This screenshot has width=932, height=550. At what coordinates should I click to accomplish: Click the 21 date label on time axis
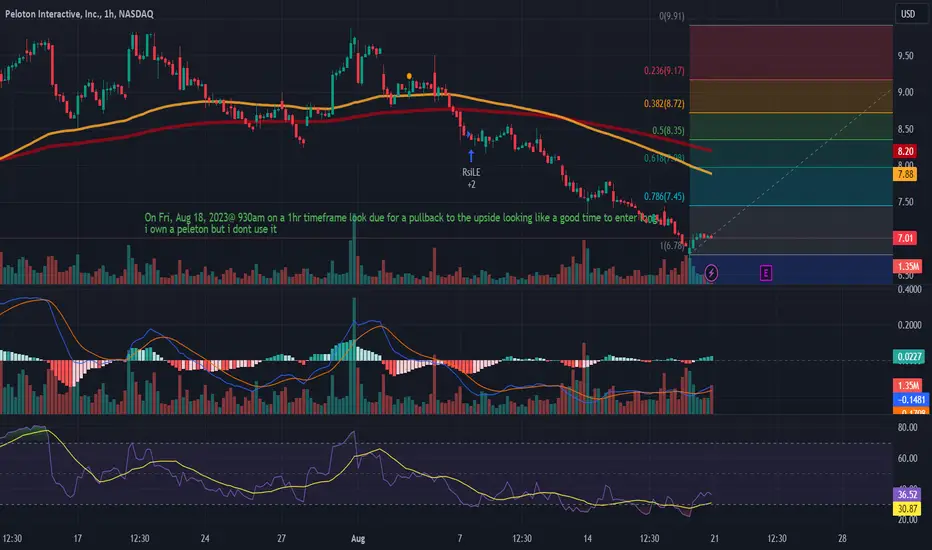[x=714, y=539]
